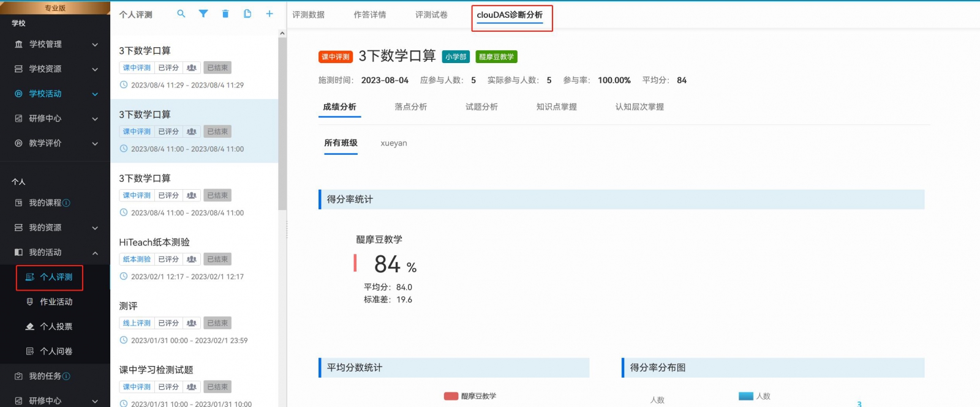This screenshot has height=407, width=980.
Task: Click group icon in HiTeach纸本测验 item
Action: coord(192,260)
